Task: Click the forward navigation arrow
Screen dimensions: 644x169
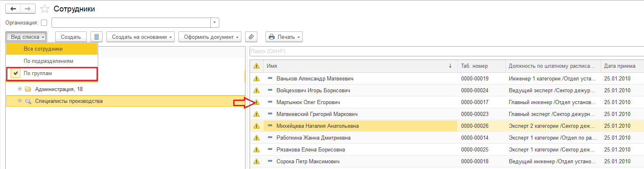Action: 27,9
